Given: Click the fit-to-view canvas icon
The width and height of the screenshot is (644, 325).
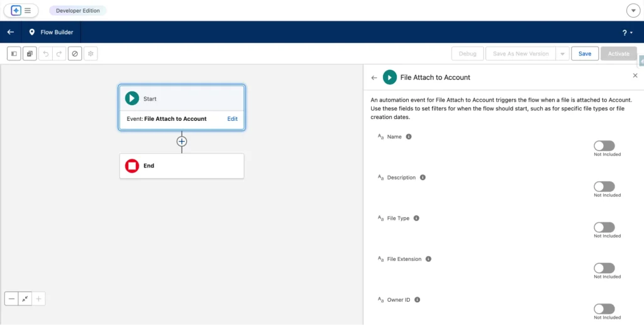Looking at the screenshot, I should (x=25, y=299).
